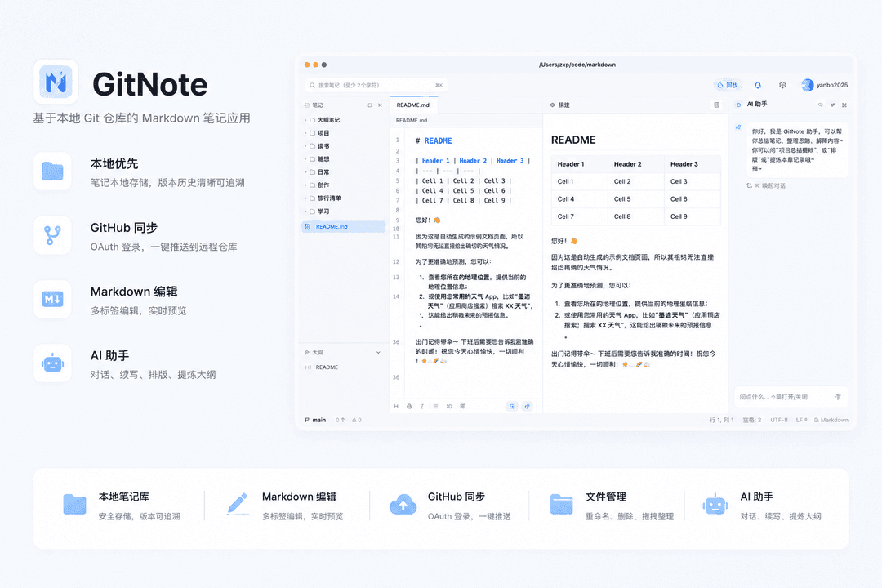Click the 文件管理 folder icon in bottom bar
Image resolution: width=882 pixels, height=588 pixels.
tap(561, 504)
